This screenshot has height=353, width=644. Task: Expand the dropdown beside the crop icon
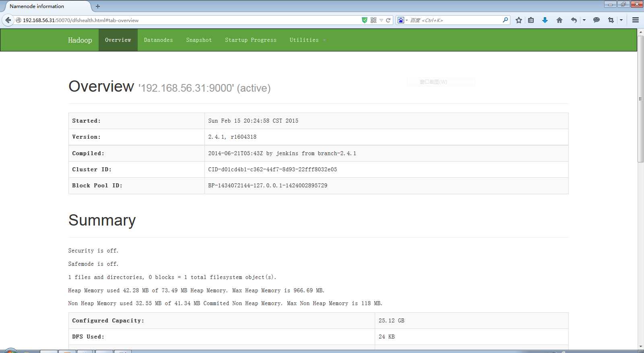(x=621, y=20)
